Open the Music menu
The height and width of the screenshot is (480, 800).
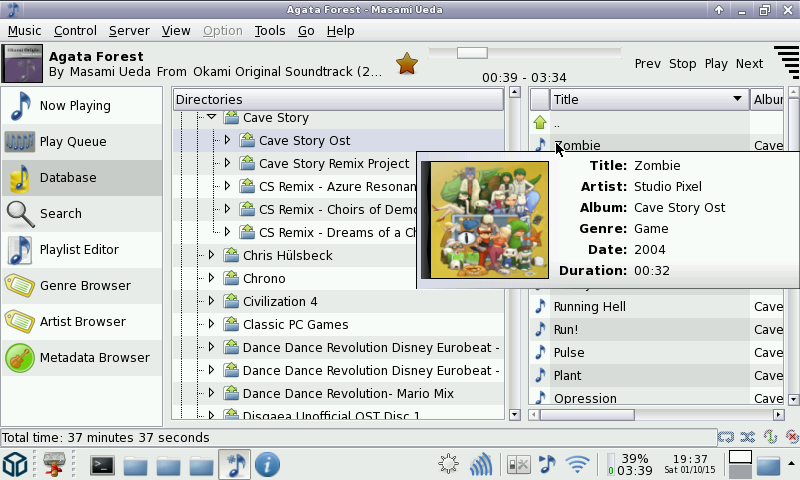click(24, 31)
